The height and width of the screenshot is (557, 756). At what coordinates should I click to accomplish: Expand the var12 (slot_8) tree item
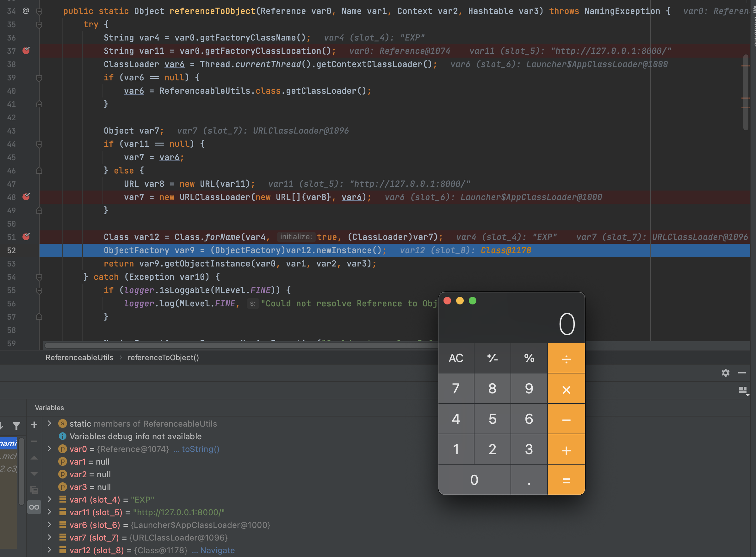[49, 550]
